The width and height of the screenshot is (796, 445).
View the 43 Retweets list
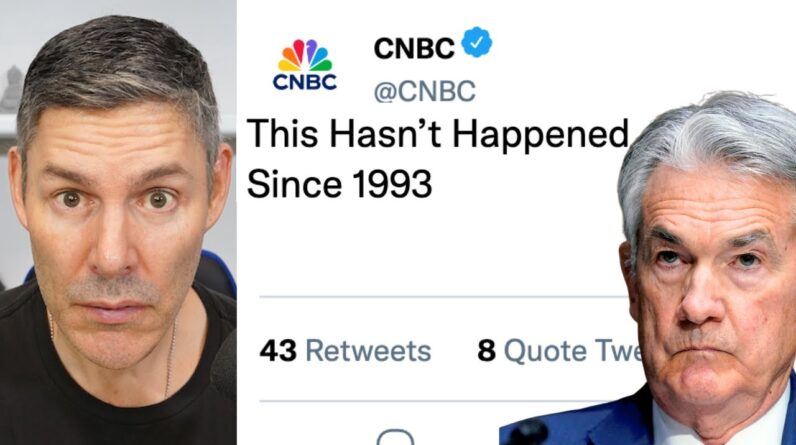345,351
